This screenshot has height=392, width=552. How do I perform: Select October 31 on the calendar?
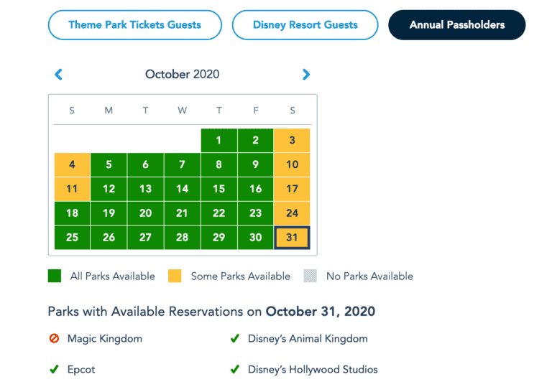pyautogui.click(x=292, y=238)
